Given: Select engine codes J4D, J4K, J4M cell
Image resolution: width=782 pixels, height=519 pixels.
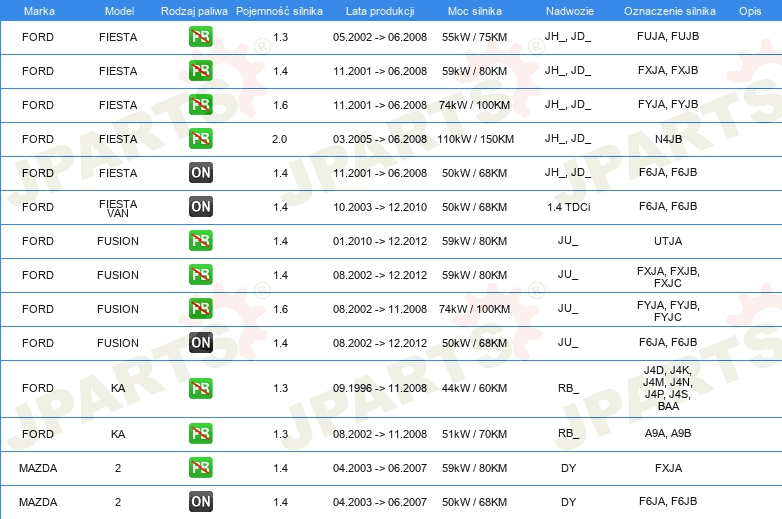Looking at the screenshot, I should tap(668, 388).
